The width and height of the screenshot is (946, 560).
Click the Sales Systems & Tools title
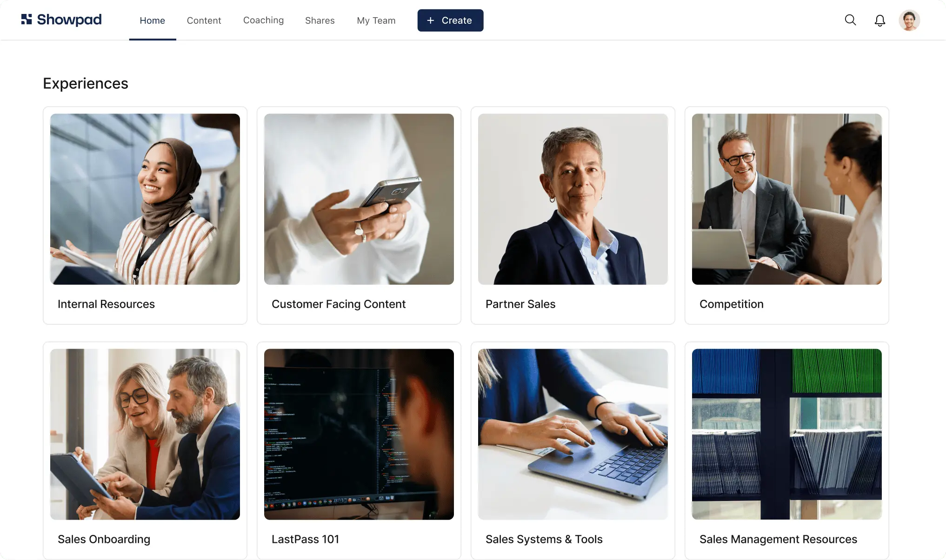click(544, 539)
